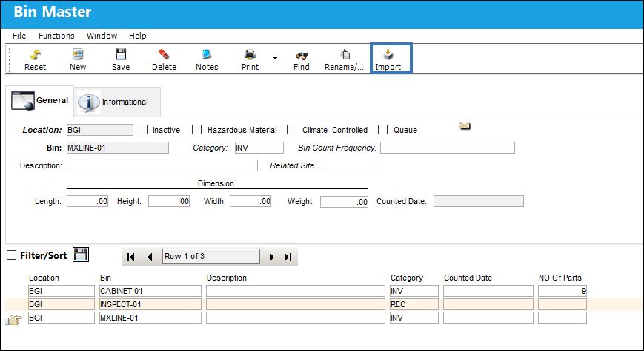
Task: Open the Functions menu
Action: coord(56,36)
